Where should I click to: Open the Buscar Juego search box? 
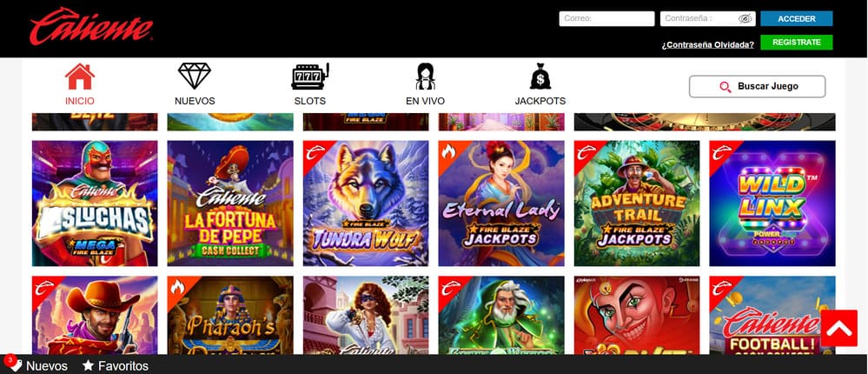[x=757, y=86]
